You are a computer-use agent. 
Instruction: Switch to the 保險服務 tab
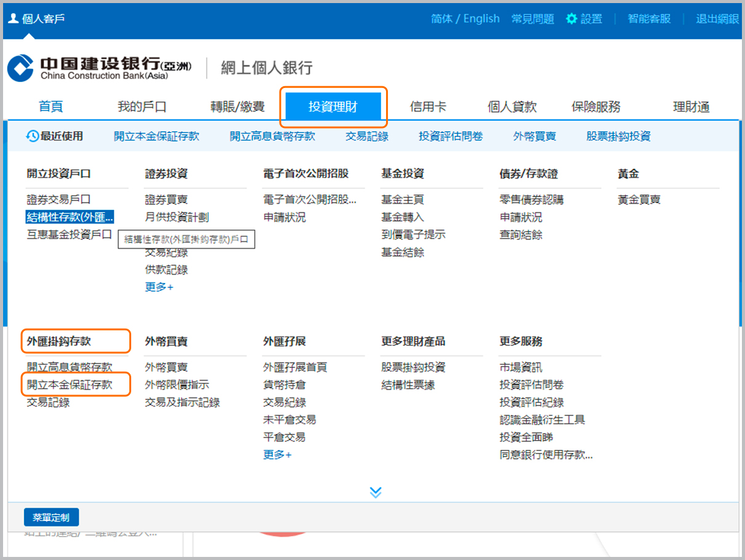[596, 106]
